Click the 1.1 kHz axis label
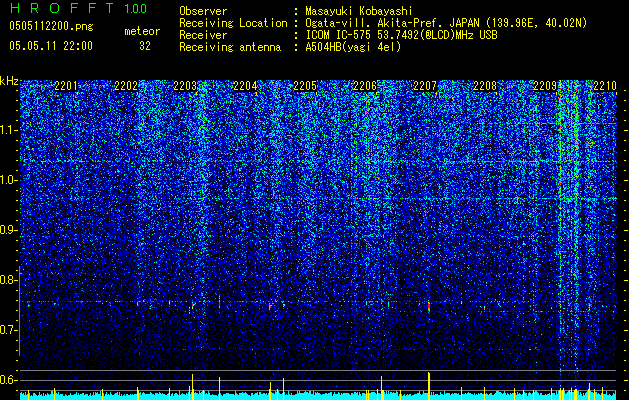Viewport: 629px width, 400px height. tap(9, 130)
